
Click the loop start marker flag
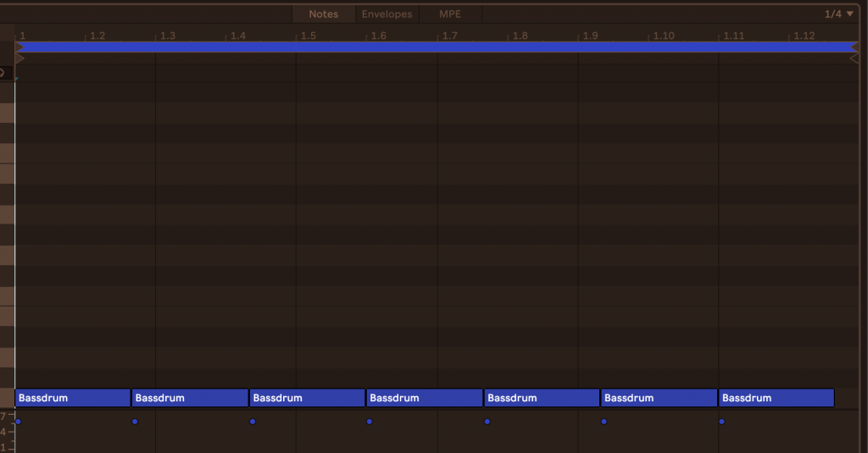point(19,47)
